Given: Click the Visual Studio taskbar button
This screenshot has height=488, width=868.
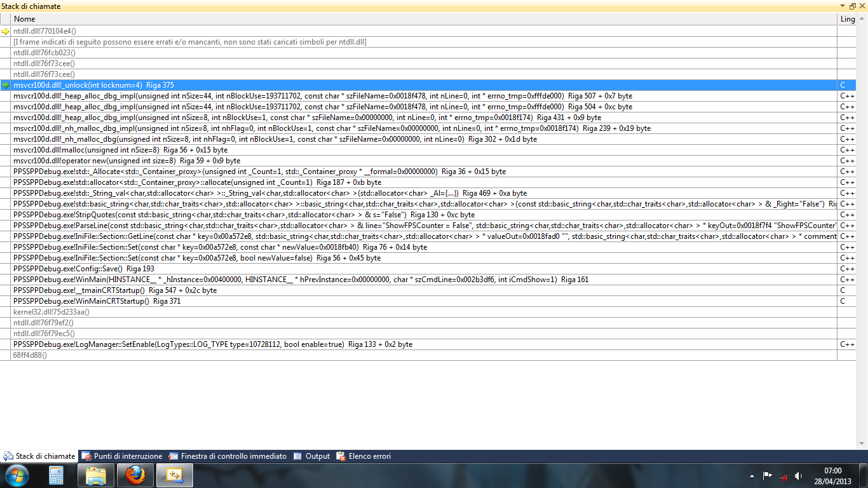Looking at the screenshot, I should pos(175,475).
